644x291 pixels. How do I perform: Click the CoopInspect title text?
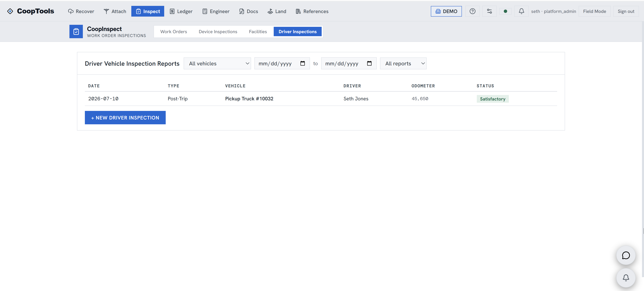click(x=104, y=29)
